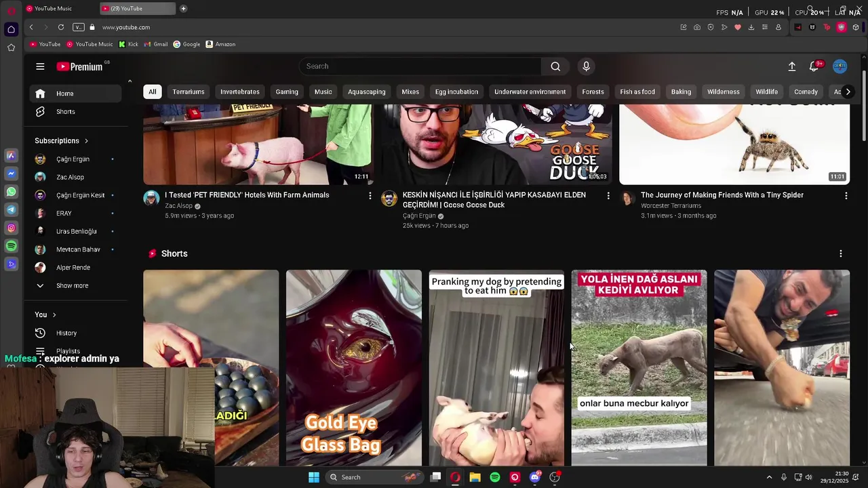Click the www.youtube.com address bar

coord(126,27)
